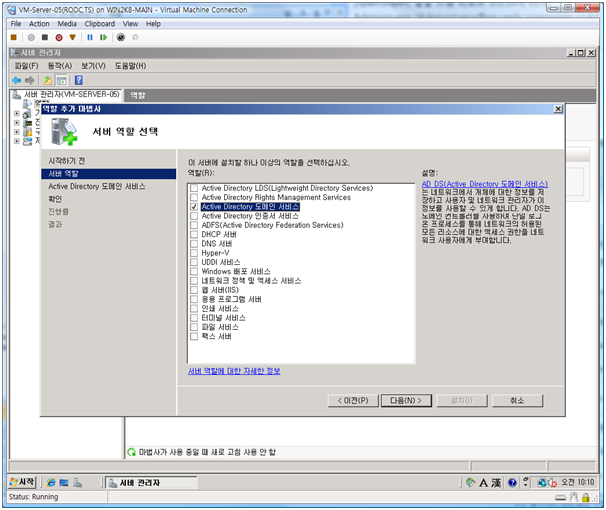Viewport: 606px width, 510px height.
Task: Click the taskbar clock 오전 10:10
Action: point(577,482)
